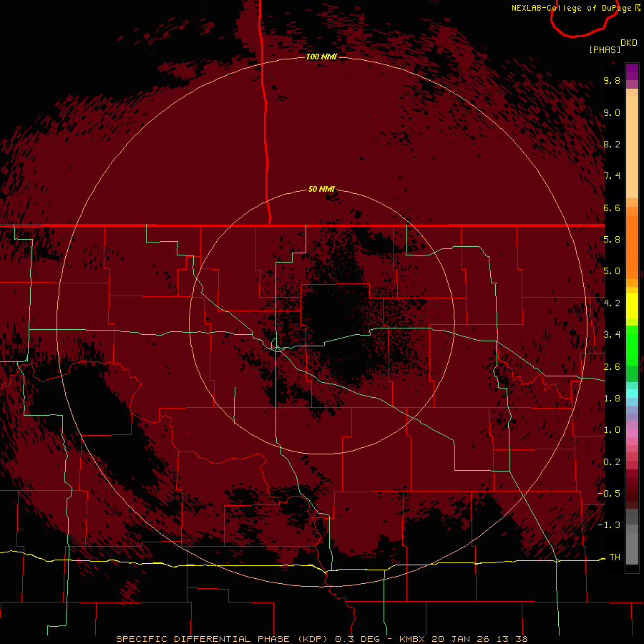The image size is (644, 644).
Task: Click the -0.5 color scale value
Action: pos(609,494)
